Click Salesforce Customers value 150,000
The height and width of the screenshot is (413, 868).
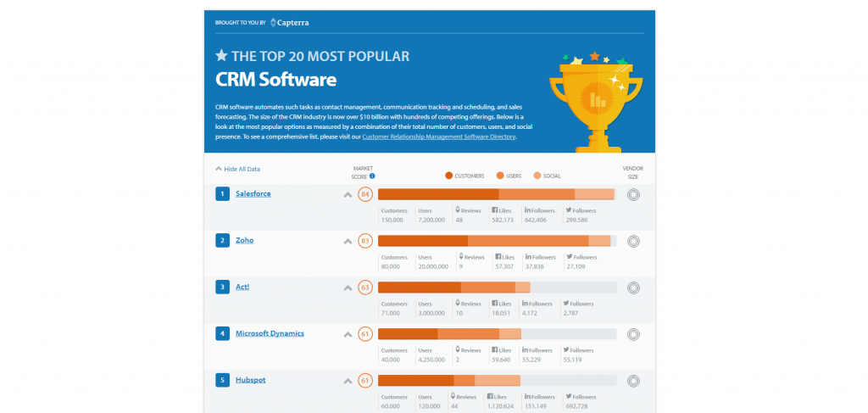click(x=392, y=220)
